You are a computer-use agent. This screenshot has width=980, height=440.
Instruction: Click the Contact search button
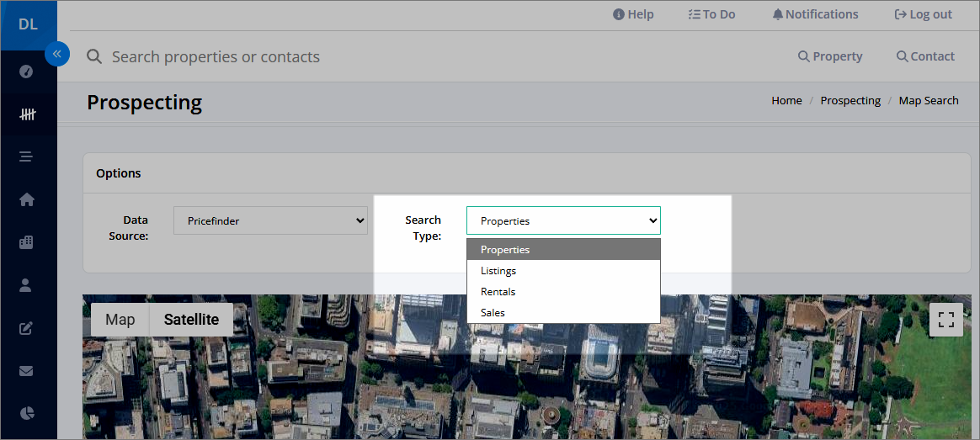tap(925, 56)
